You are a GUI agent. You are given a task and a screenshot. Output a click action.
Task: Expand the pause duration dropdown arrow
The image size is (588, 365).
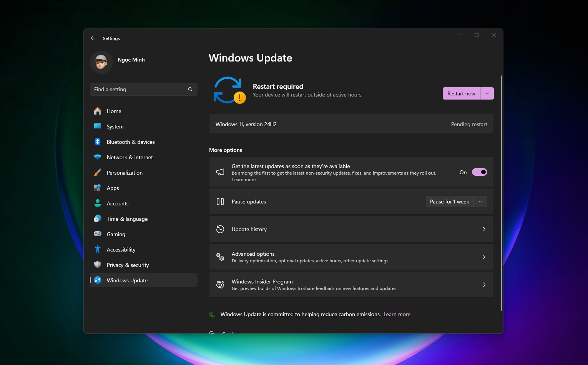480,202
